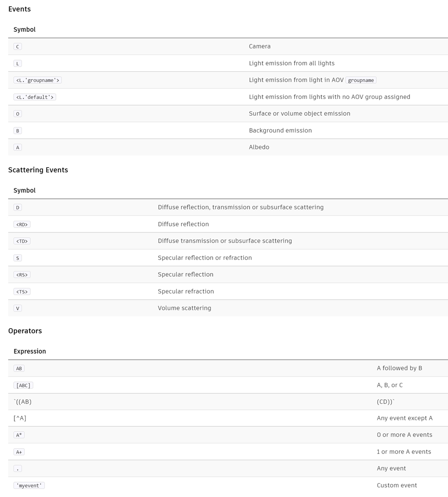Select the 'B' background emission symbol
This screenshot has width=448, height=497.
pyautogui.click(x=17, y=131)
